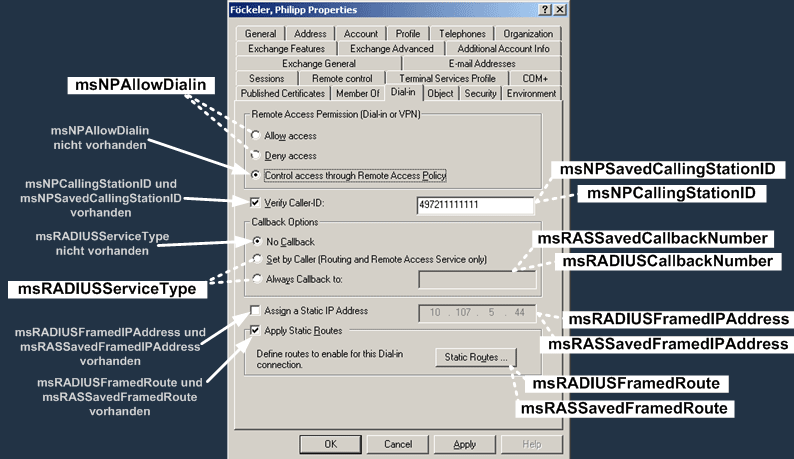This screenshot has width=794, height=459.
Task: Click the Always Callback number field
Action: click(477, 280)
